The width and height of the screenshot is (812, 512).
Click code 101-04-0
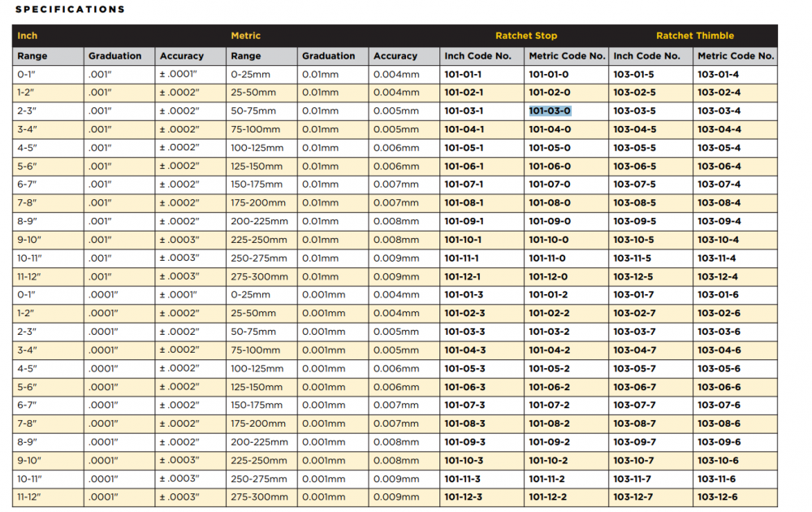click(550, 129)
